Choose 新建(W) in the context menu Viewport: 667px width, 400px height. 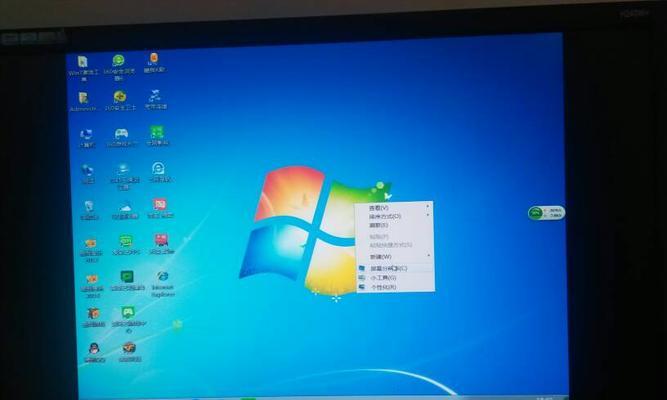pos(380,257)
